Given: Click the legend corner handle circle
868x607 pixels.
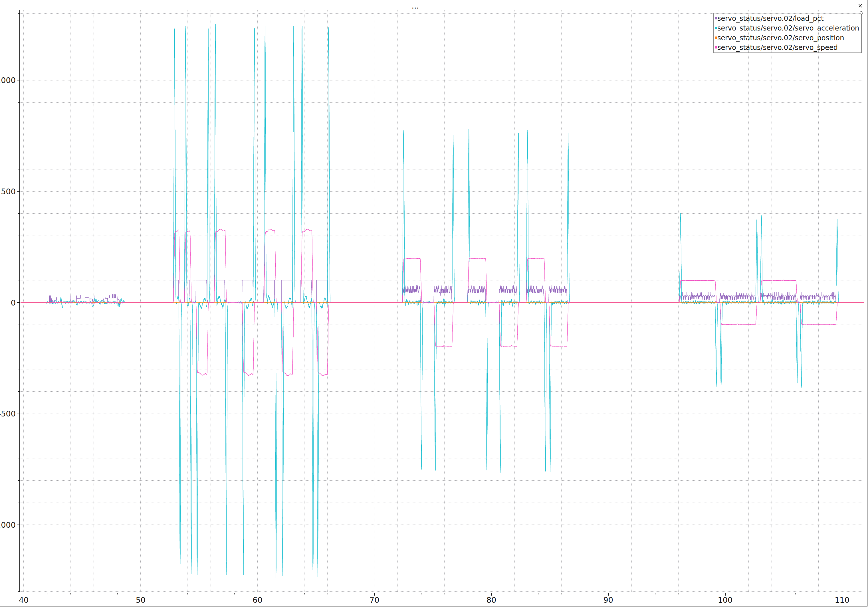Looking at the screenshot, I should (861, 13).
